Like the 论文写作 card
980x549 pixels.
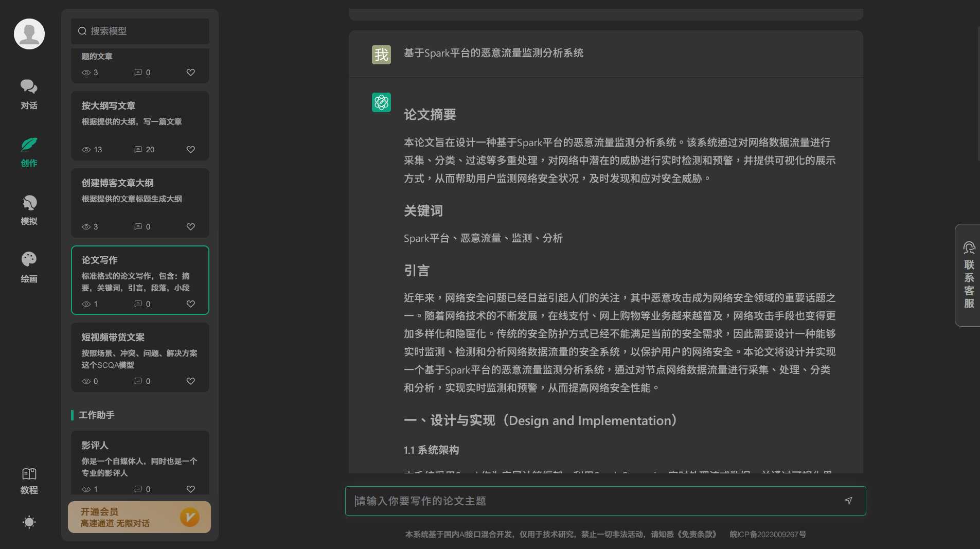(x=190, y=304)
